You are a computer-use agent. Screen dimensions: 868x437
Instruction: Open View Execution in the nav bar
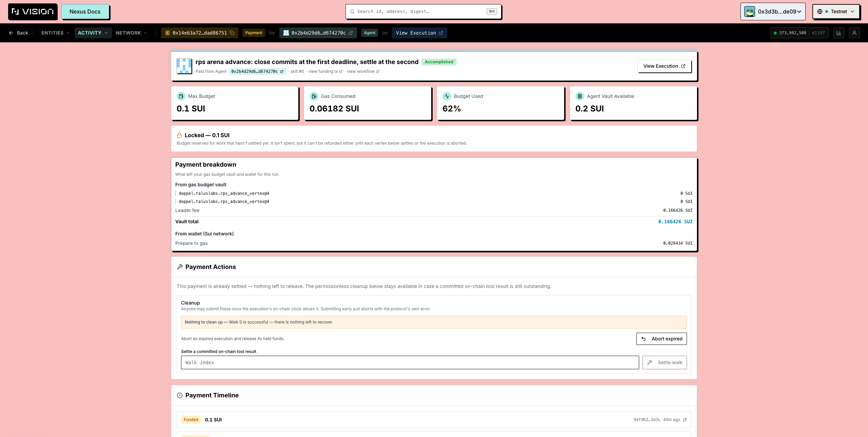tap(419, 33)
